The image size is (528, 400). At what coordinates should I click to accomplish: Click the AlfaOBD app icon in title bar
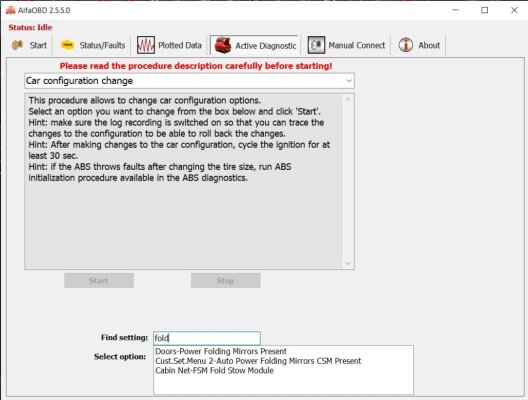click(x=10, y=10)
